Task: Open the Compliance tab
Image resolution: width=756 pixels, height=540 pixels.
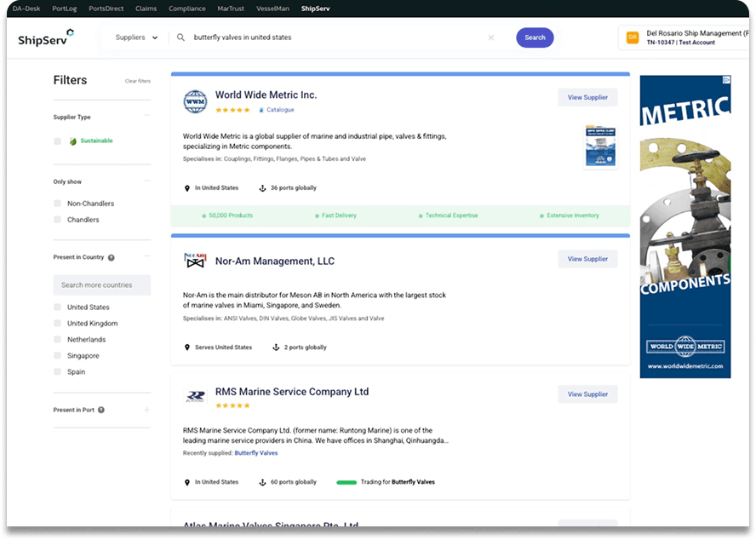Action: click(x=187, y=9)
